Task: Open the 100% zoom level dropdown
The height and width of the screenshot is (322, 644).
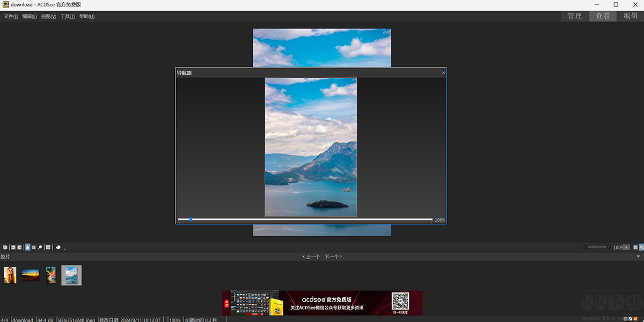Action: [626, 247]
